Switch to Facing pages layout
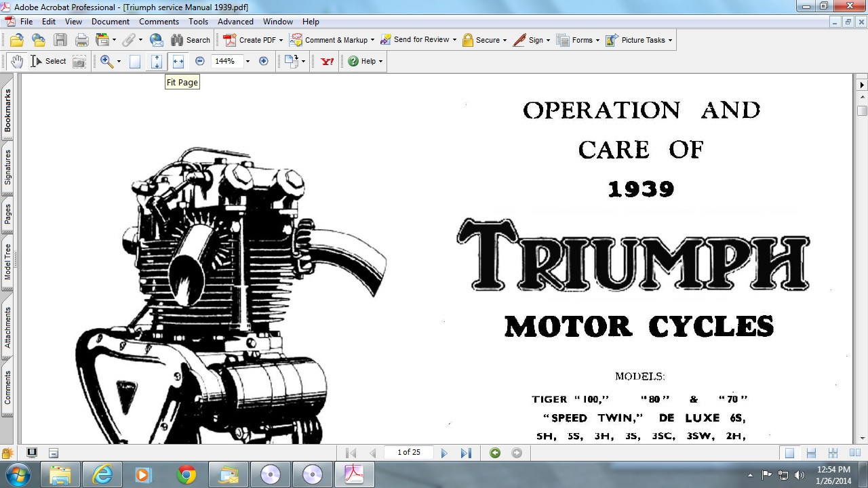This screenshot has height=488, width=868. pos(854,453)
